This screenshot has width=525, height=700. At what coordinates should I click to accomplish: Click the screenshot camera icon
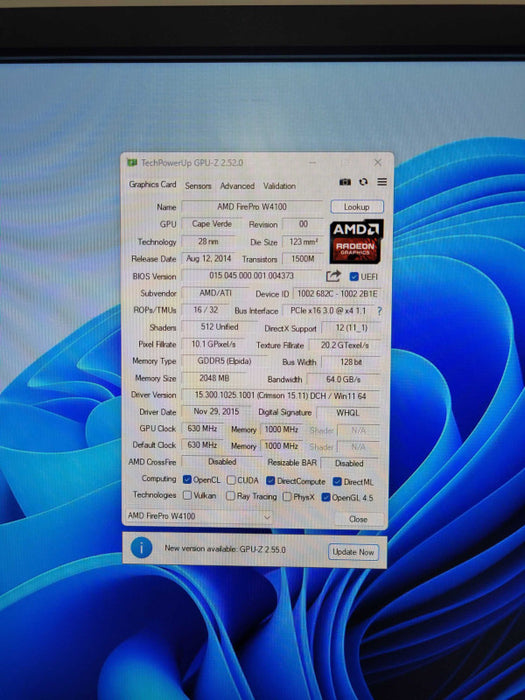pos(345,182)
